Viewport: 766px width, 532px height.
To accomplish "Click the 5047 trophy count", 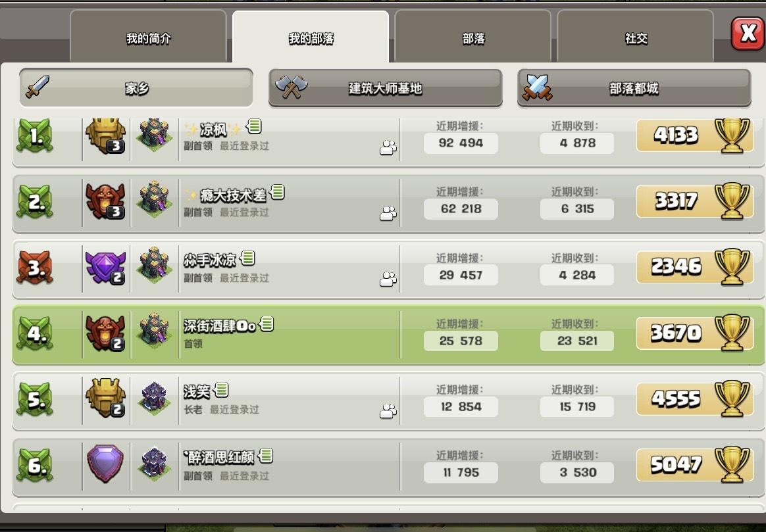I will (x=676, y=465).
